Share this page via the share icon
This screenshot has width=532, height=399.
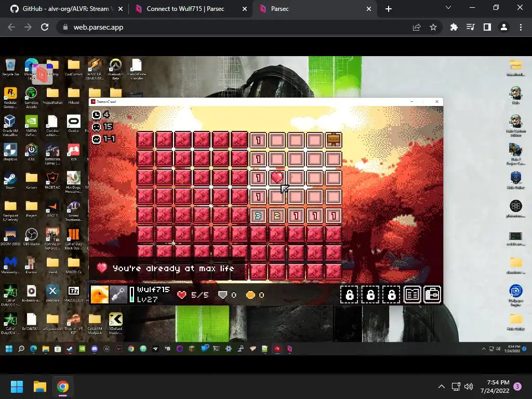tap(417, 27)
